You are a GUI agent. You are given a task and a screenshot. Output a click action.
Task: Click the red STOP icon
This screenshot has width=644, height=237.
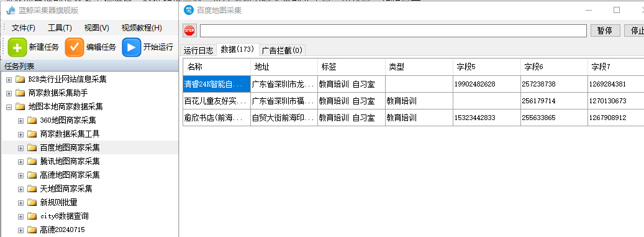pos(189,30)
